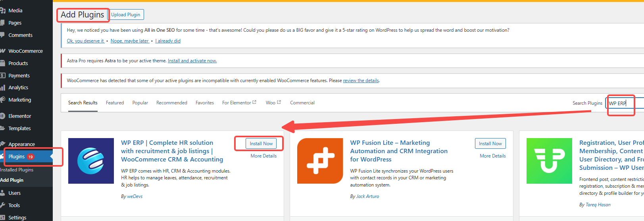Image resolution: width=644 pixels, height=221 pixels.
Task: Click the Plugins update count badge
Action: click(31, 157)
